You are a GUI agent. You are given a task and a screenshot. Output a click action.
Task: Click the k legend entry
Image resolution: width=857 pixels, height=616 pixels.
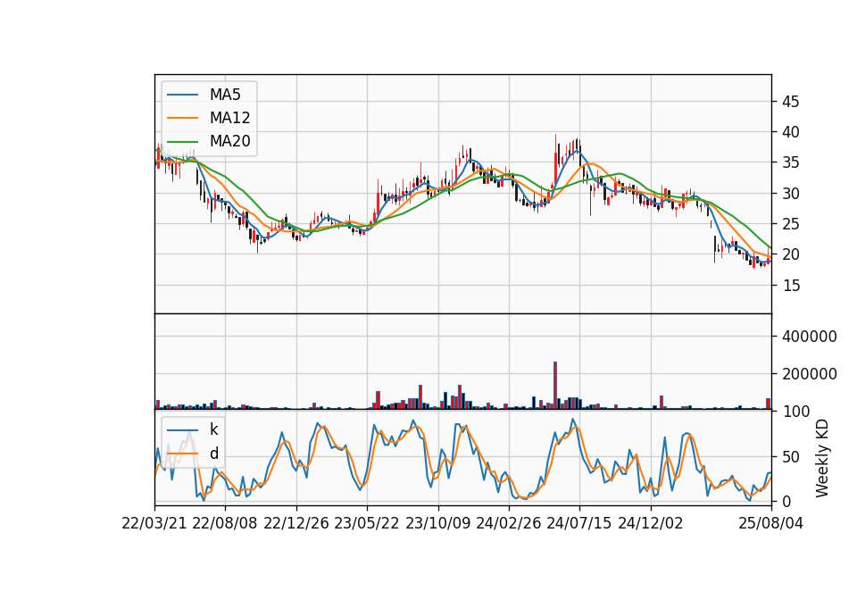tap(193, 429)
